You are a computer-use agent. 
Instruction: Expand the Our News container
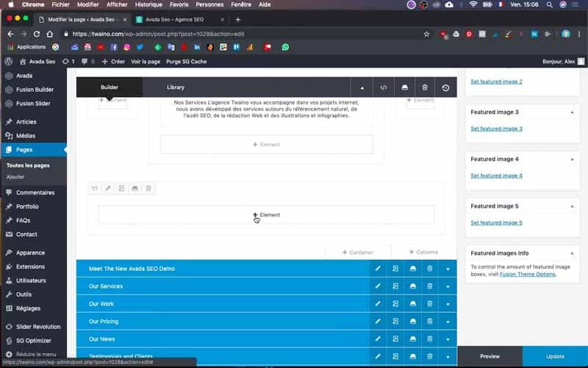[448, 339]
